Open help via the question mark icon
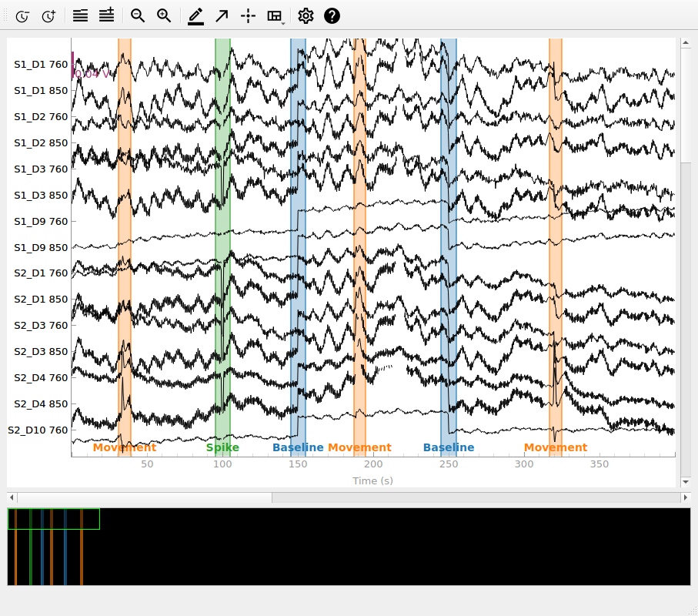The image size is (698, 616). coord(332,15)
